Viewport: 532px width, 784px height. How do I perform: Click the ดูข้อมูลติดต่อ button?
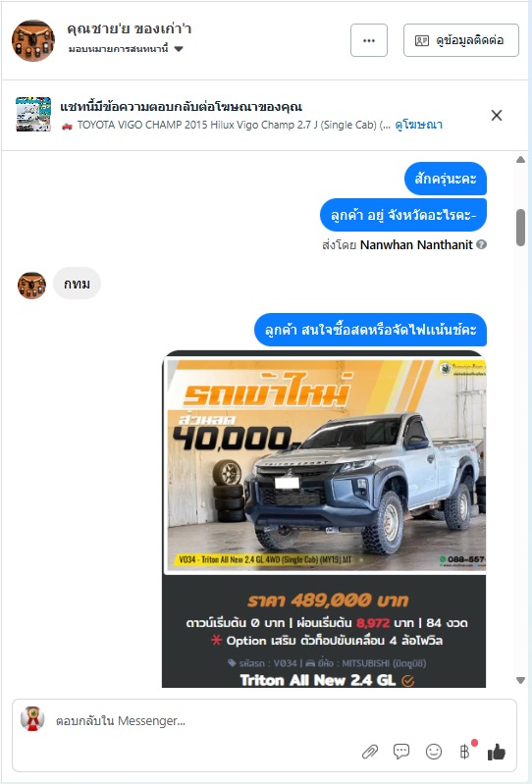pos(461,40)
